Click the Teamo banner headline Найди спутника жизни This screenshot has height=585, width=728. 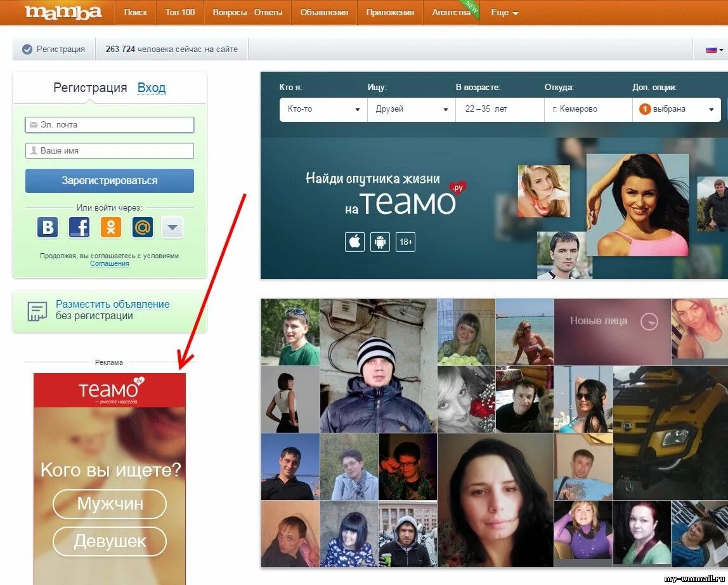coord(373,178)
